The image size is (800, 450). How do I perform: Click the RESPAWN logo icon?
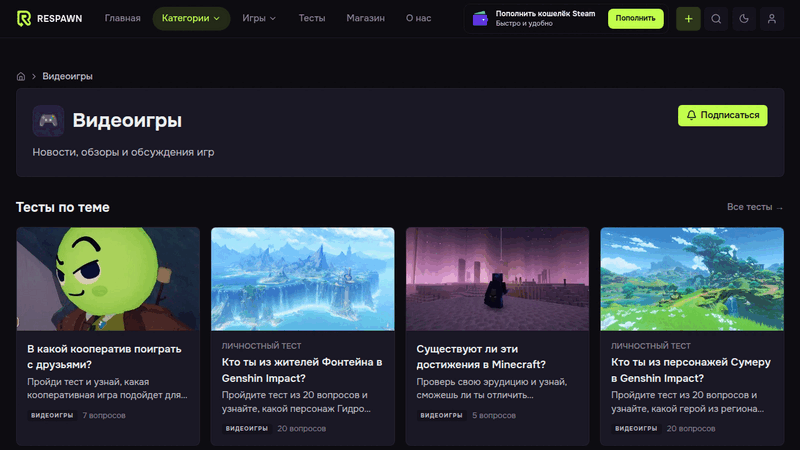(23, 18)
